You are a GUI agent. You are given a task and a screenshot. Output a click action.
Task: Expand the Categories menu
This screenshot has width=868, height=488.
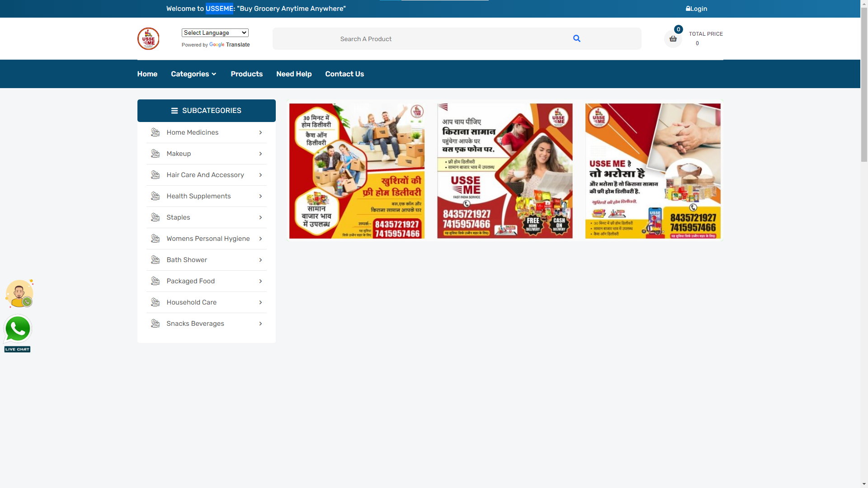[193, 74]
